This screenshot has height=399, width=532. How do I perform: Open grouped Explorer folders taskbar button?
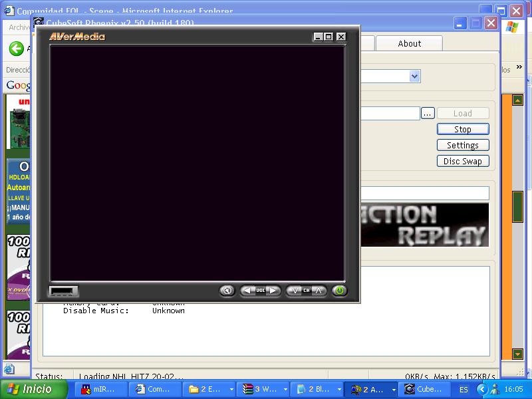pos(209,389)
